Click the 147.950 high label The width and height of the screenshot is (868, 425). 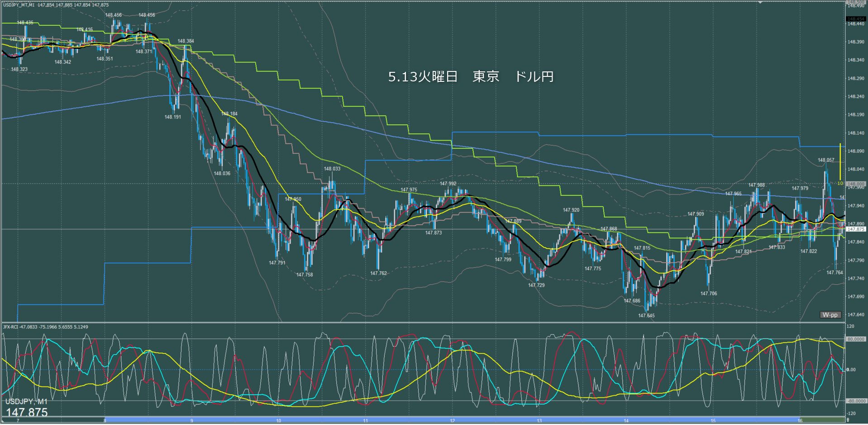coord(293,199)
